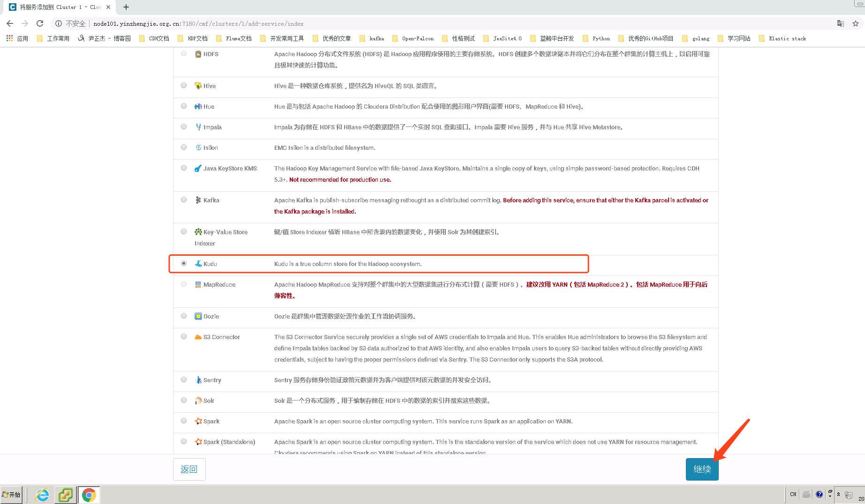
Task: Select the Hive radio button
Action: 184,85
